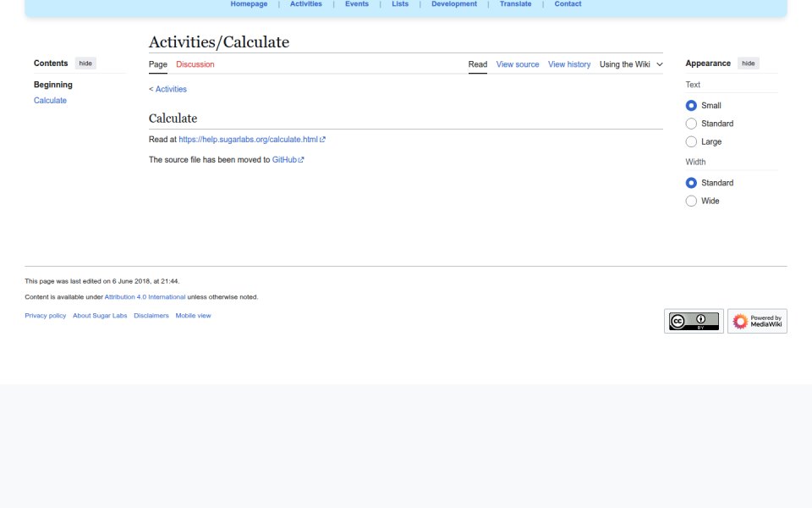Click the Creative Commons BY license badge
812x508 pixels.
(694, 321)
